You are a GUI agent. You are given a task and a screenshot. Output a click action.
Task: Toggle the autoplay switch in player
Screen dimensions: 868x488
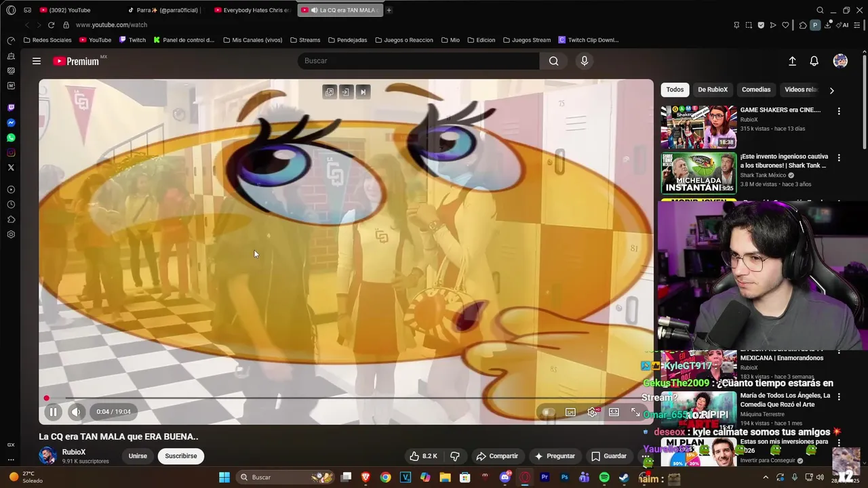[548, 412]
